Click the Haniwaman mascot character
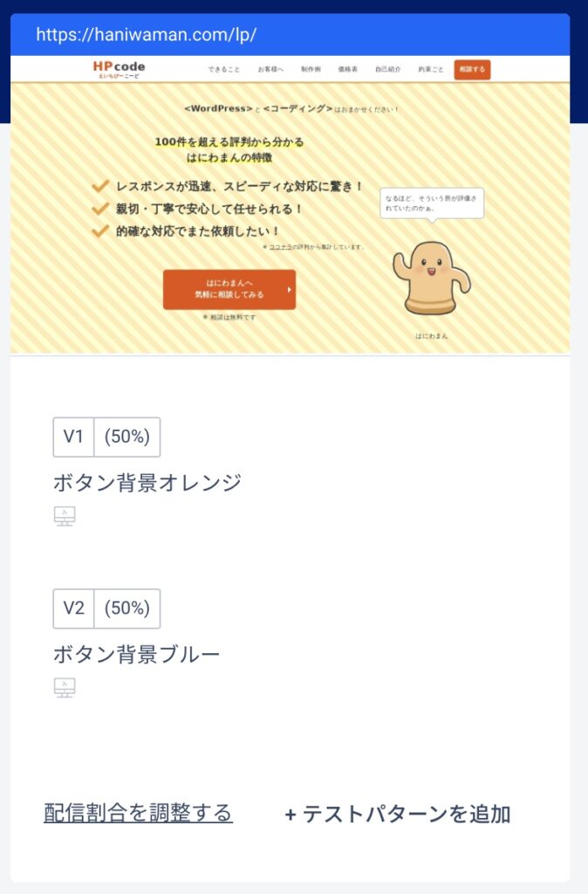Screen dimensions: 588x894 click(x=430, y=279)
